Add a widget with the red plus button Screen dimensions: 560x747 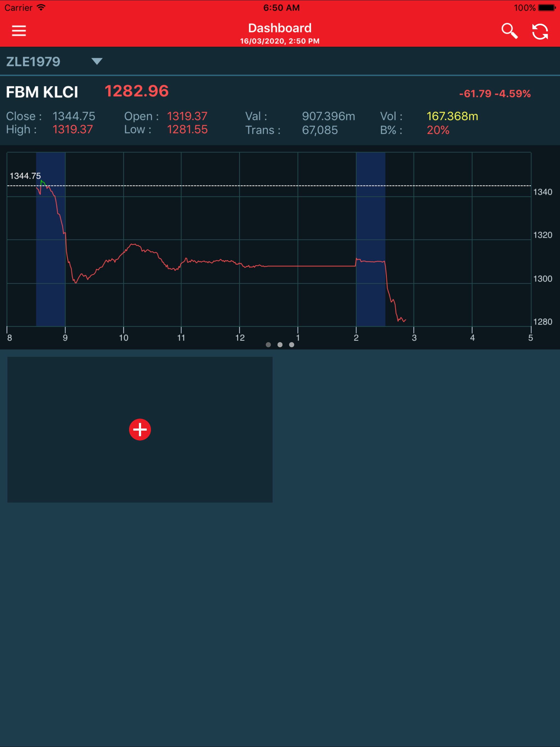click(140, 430)
